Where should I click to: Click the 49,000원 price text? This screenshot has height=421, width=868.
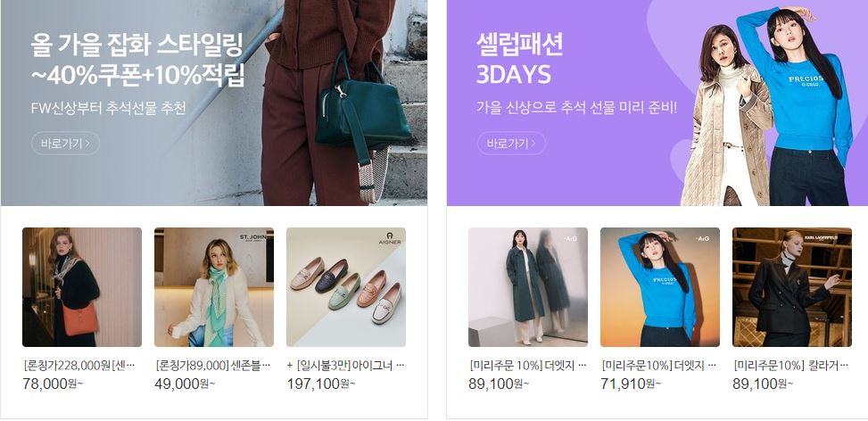pyautogui.click(x=185, y=384)
